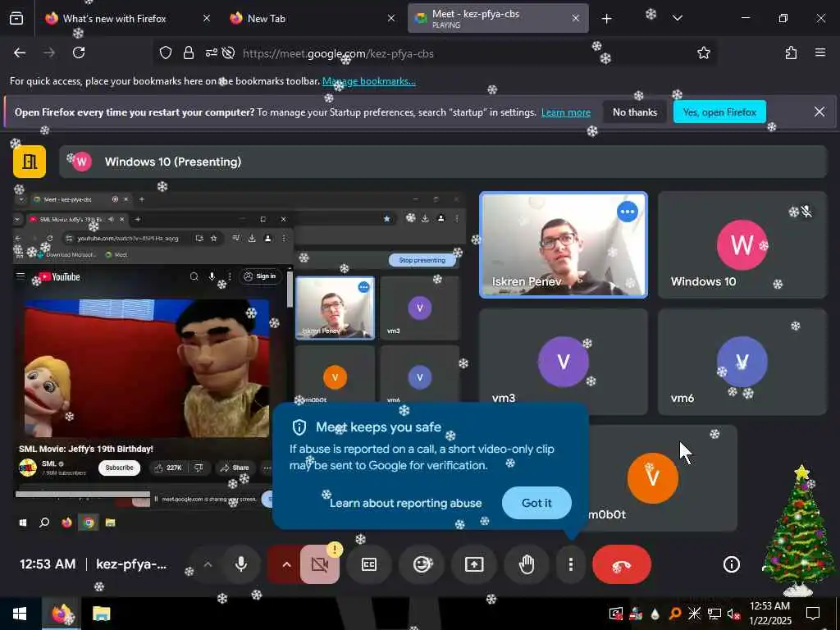Select the Iskren Penev video tile

coord(564,244)
